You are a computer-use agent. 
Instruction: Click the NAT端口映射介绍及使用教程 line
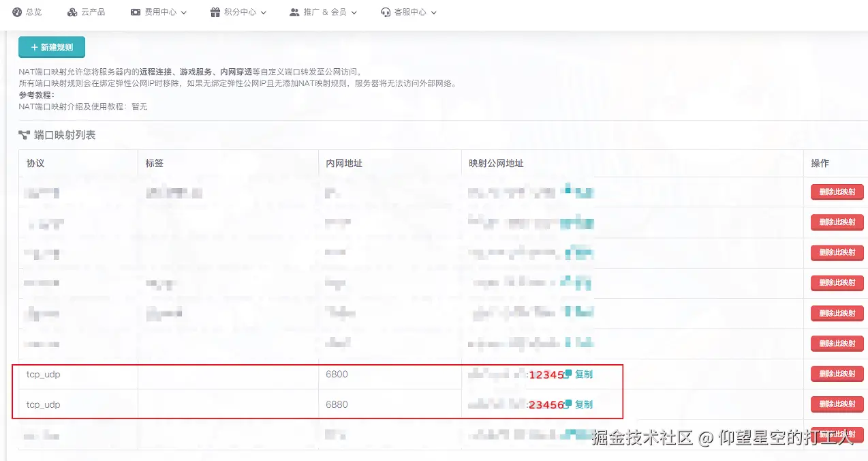(x=83, y=106)
